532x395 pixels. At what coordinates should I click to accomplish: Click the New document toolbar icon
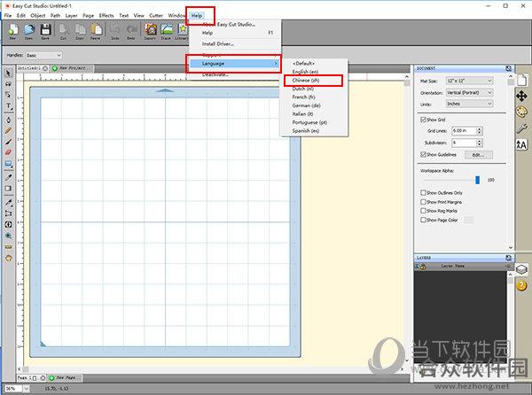point(13,30)
